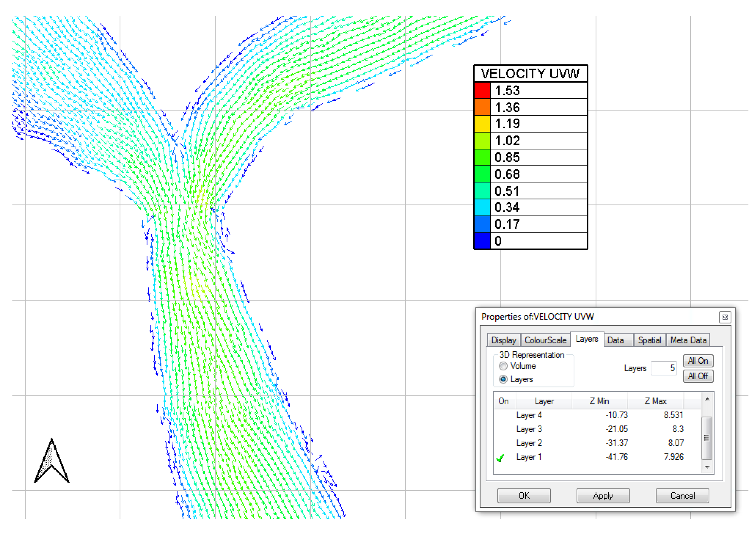Open the ColourScale tab

(545, 340)
